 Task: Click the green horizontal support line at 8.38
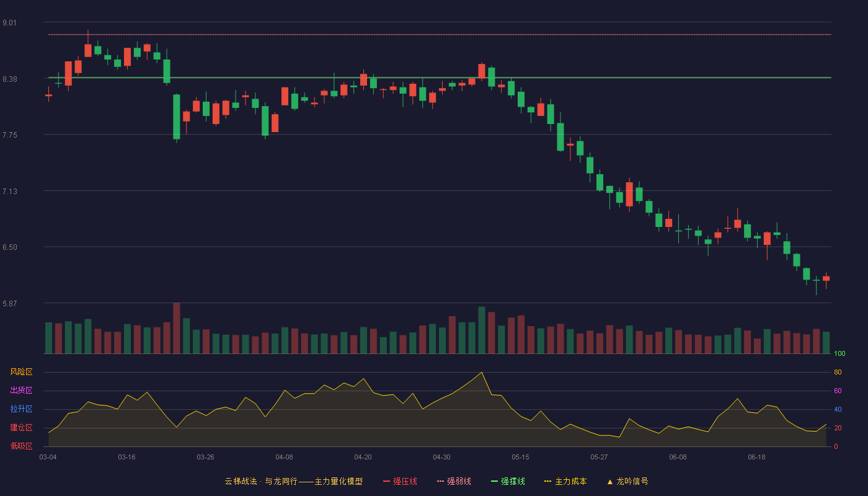440,77
